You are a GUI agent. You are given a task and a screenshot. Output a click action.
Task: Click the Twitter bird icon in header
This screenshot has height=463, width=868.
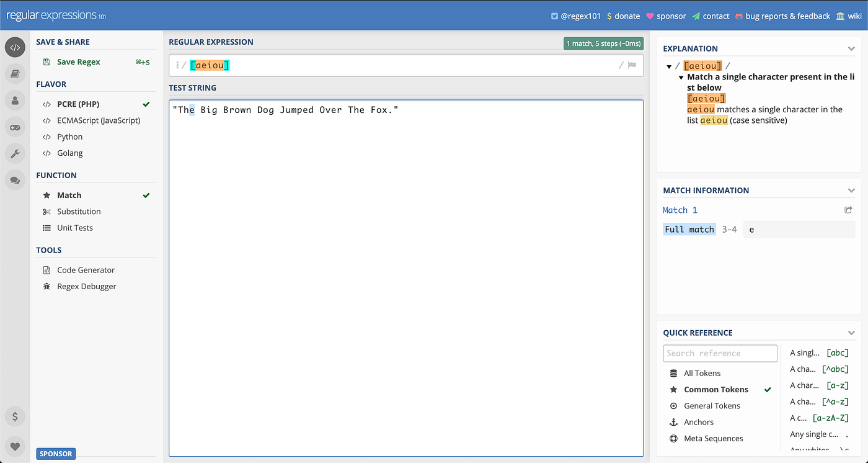pos(554,16)
